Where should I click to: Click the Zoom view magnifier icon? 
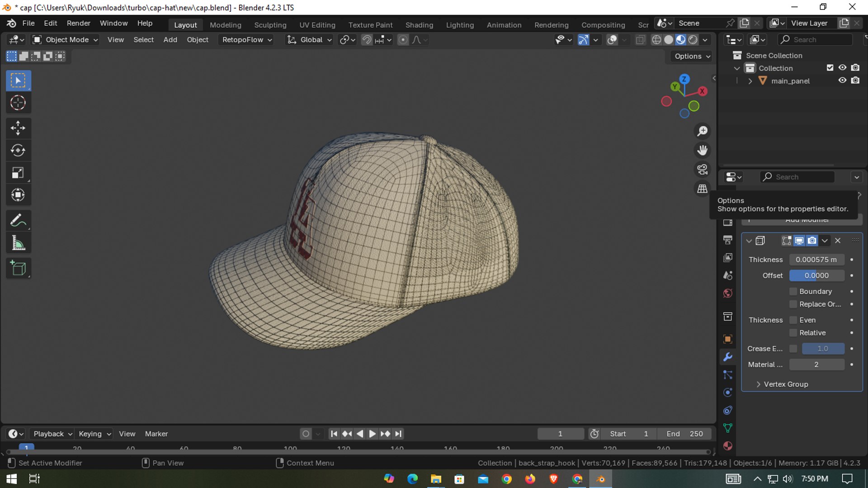pos(702,131)
